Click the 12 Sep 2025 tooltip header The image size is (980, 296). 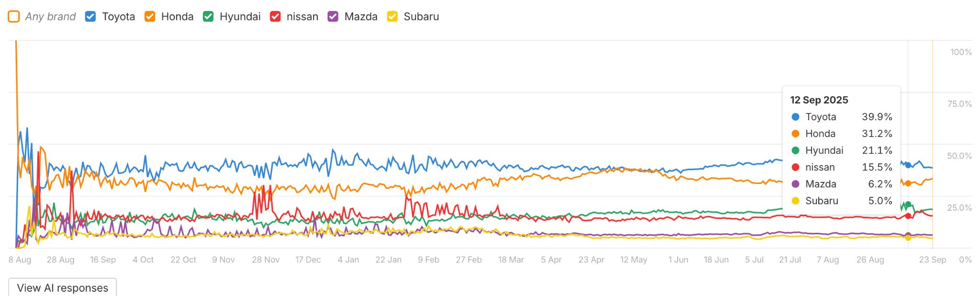tap(819, 100)
